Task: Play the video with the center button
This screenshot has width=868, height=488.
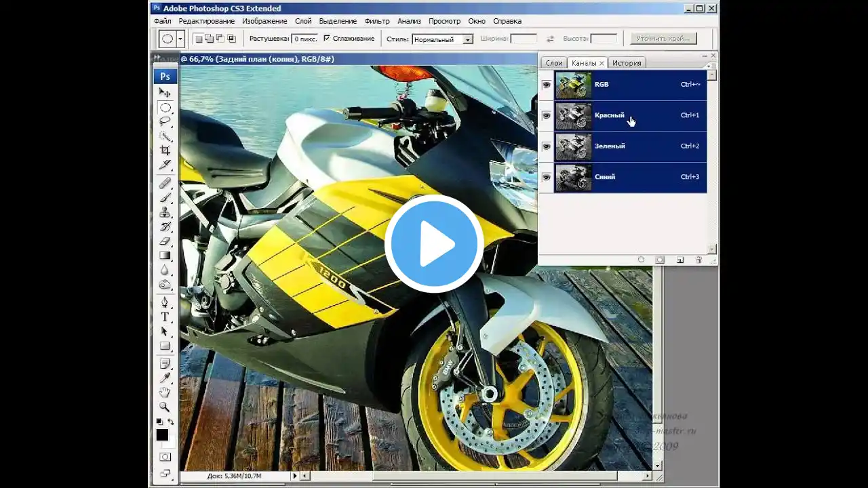Action: pyautogui.click(x=434, y=244)
